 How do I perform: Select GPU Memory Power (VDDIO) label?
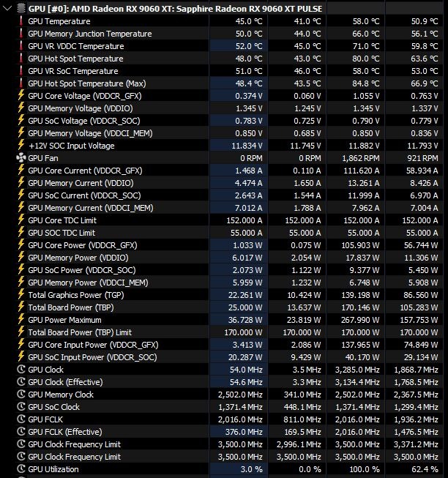pos(78,258)
